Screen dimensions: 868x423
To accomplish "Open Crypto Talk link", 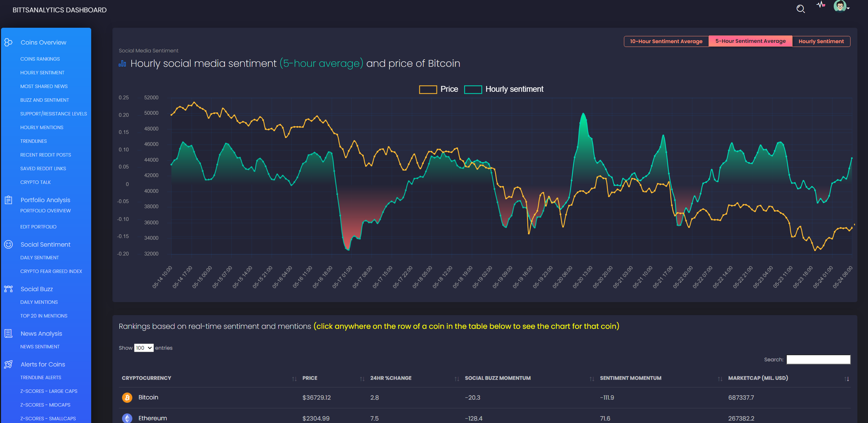I will click(35, 182).
